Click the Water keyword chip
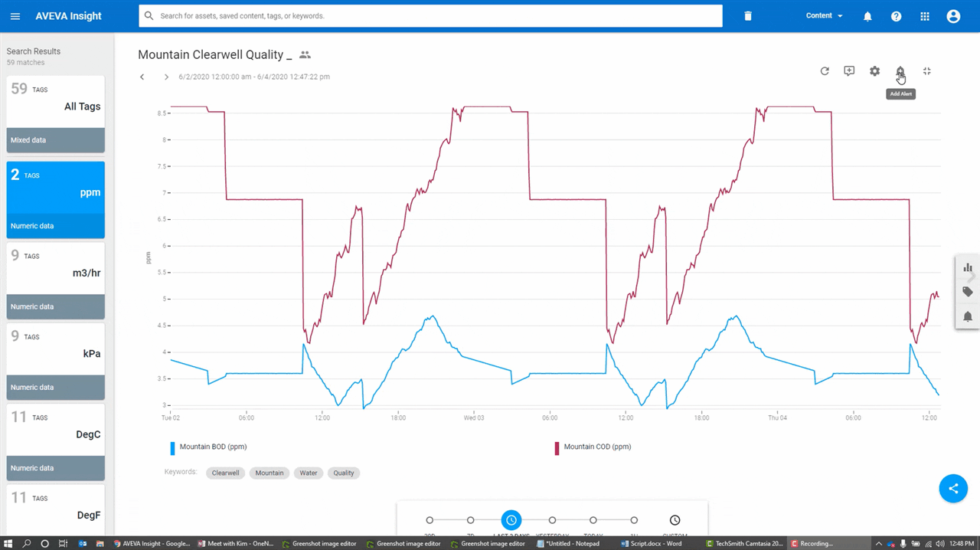Viewport: 980px width, 550px height. 309,473
